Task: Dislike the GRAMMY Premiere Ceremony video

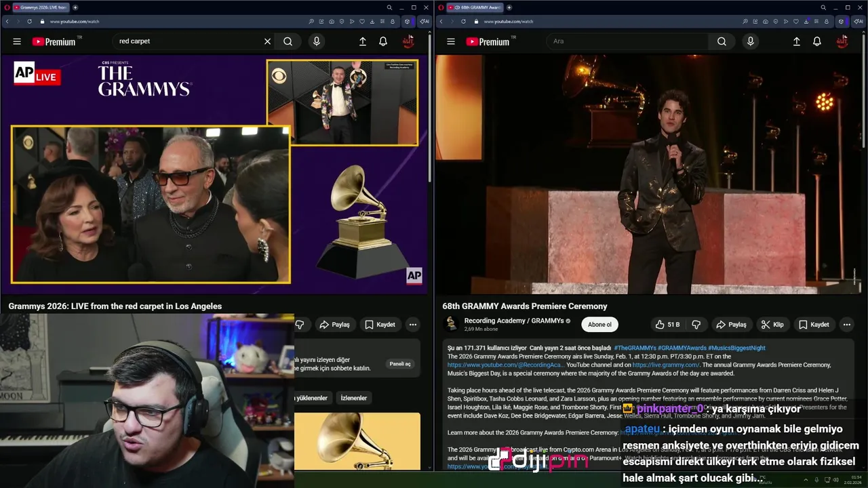Action: click(696, 325)
